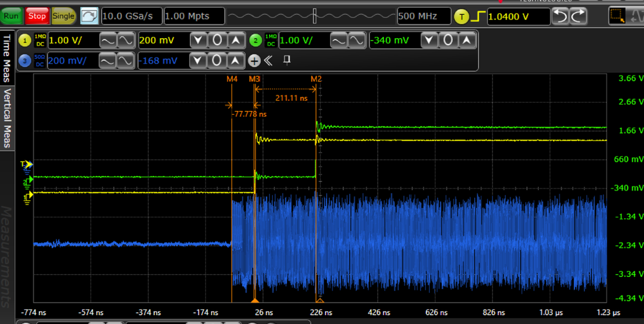Zero the channel 1 offset
Screen dimensions: 644x324
tap(218, 41)
